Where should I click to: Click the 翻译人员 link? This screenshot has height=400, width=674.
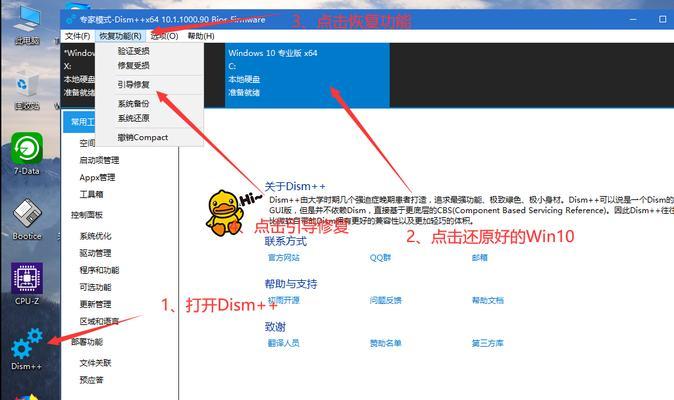click(283, 343)
